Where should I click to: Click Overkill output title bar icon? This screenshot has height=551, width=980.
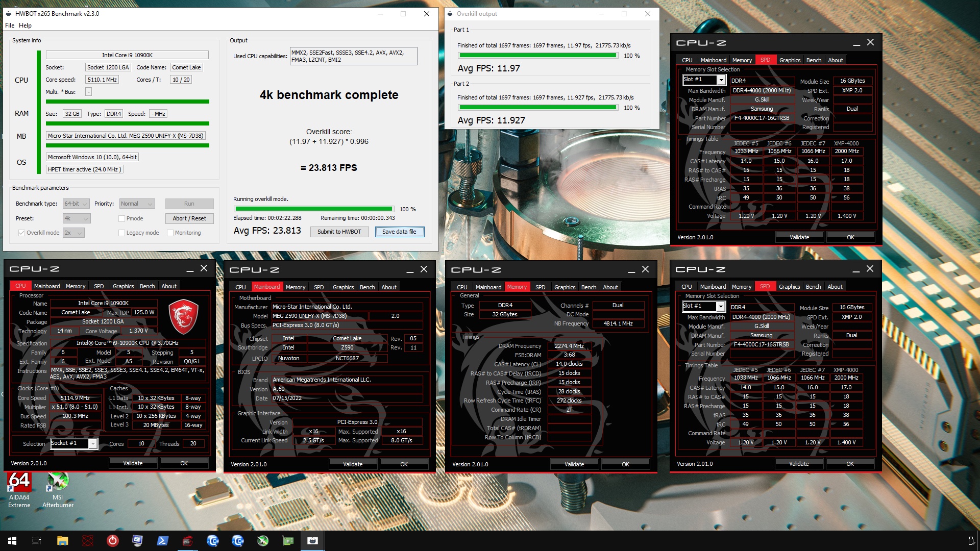click(450, 14)
